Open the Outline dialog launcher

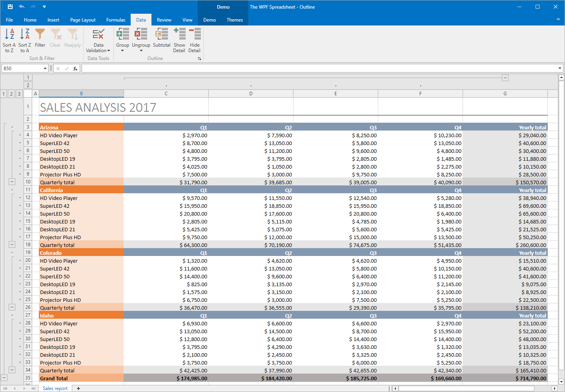point(200,58)
